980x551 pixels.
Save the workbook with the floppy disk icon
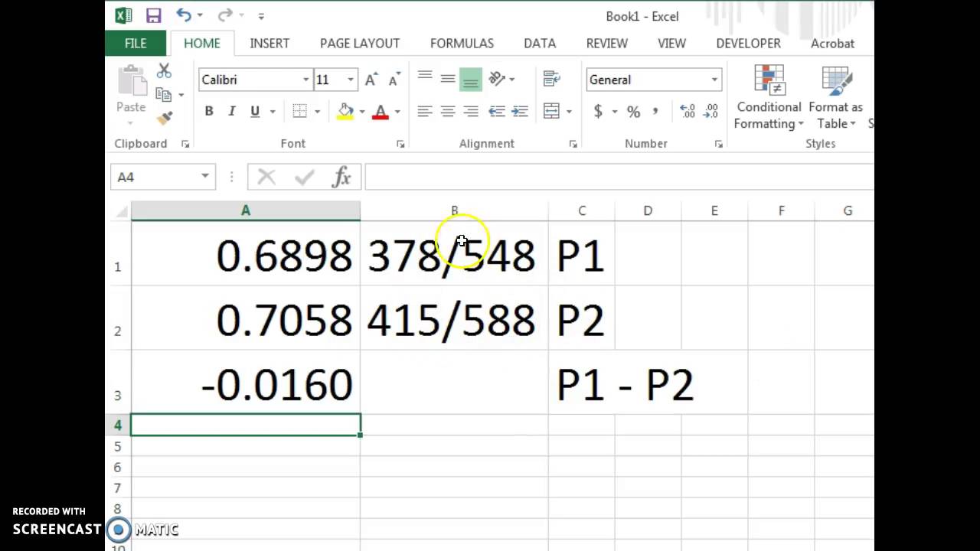click(153, 15)
